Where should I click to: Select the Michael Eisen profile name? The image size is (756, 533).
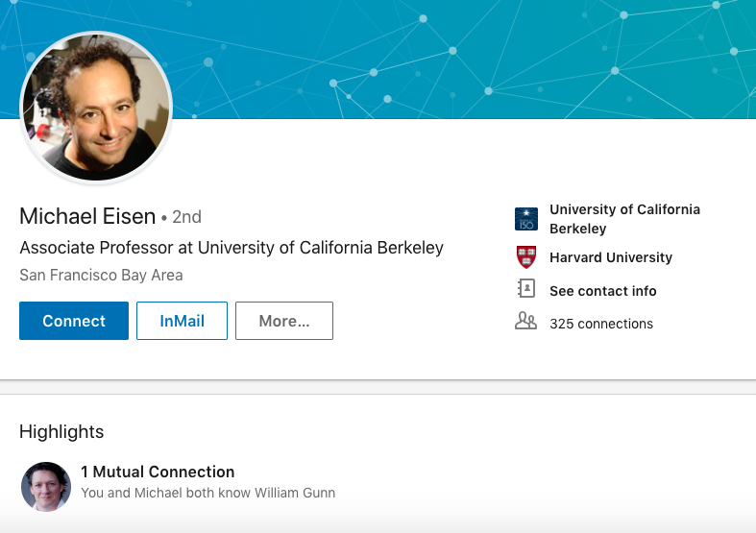86,216
